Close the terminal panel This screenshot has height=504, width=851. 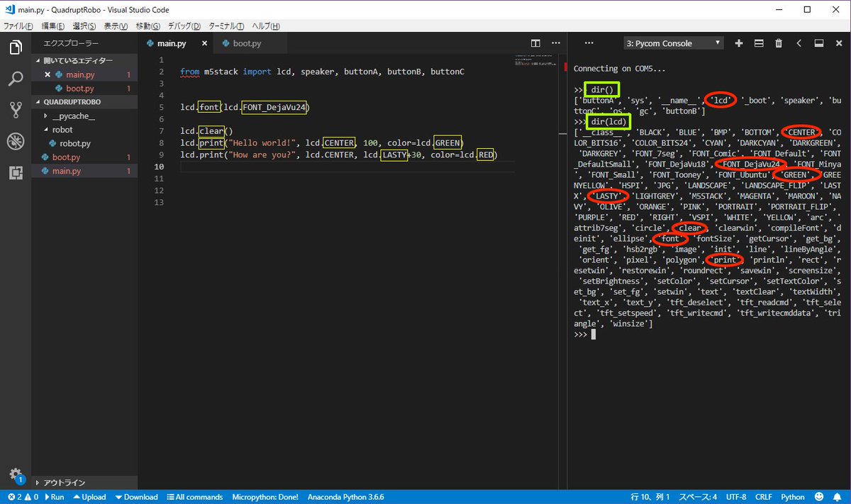click(x=838, y=43)
